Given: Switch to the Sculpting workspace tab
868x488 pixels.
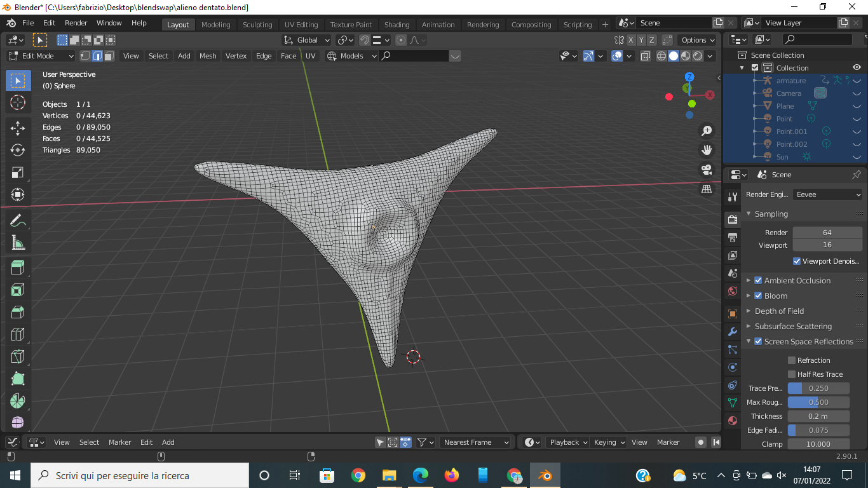Looking at the screenshot, I should coord(257,25).
